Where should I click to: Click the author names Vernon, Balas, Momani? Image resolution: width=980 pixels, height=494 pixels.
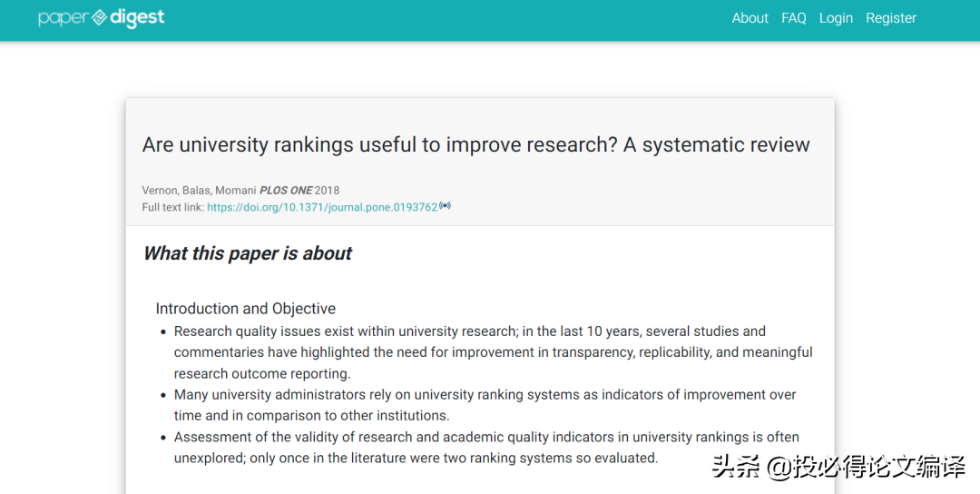click(199, 191)
